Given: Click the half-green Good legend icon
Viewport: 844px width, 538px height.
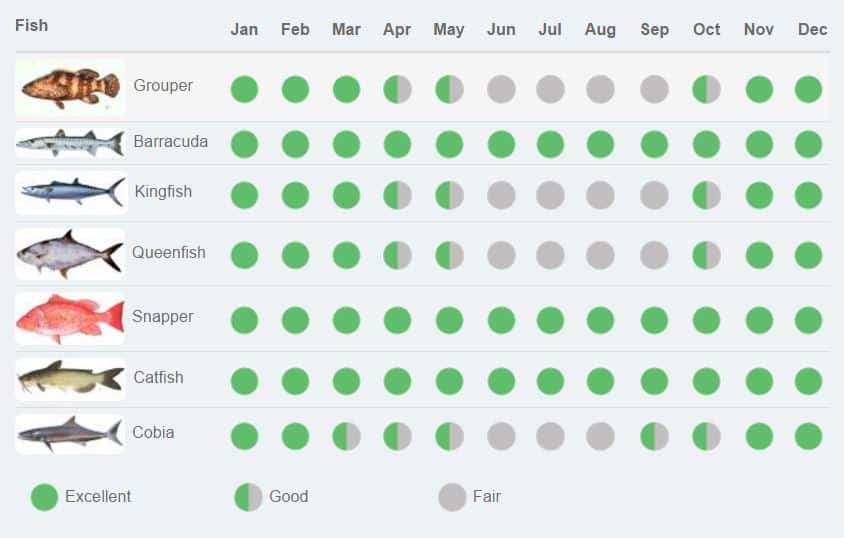Looking at the screenshot, I should click(248, 497).
